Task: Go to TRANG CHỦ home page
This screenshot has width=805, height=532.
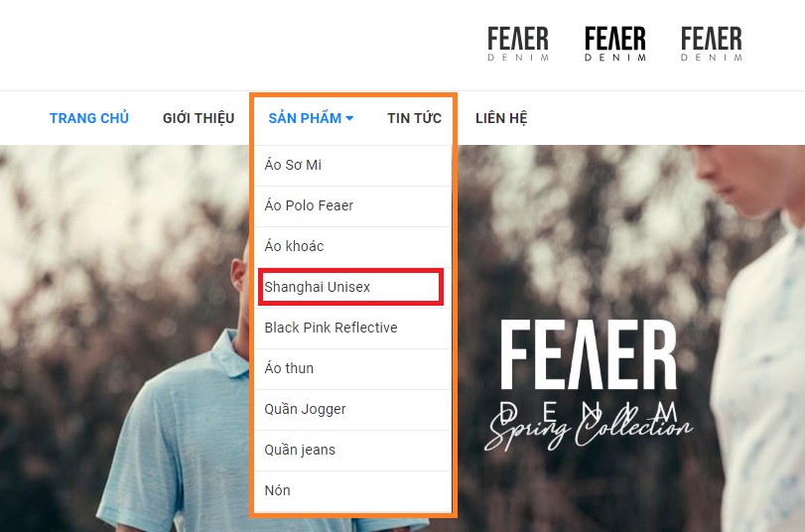Action: point(88,118)
